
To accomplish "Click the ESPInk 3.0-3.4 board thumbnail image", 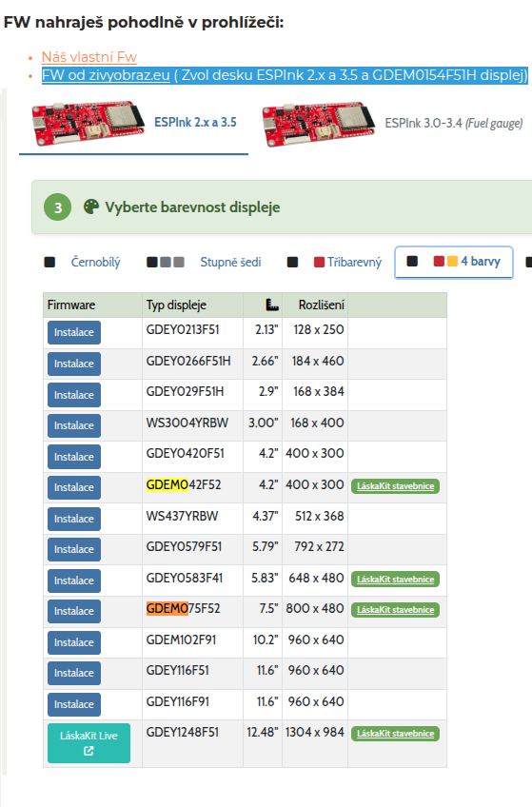I will (x=319, y=124).
